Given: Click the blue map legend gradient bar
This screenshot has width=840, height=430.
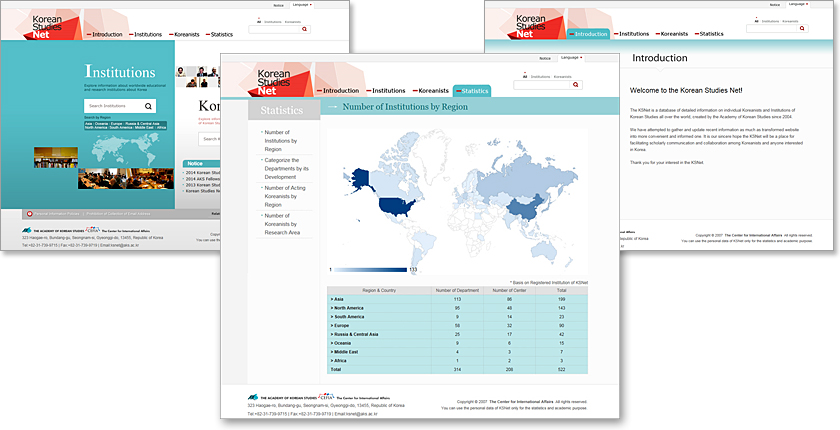Looking at the screenshot, I should 371,269.
